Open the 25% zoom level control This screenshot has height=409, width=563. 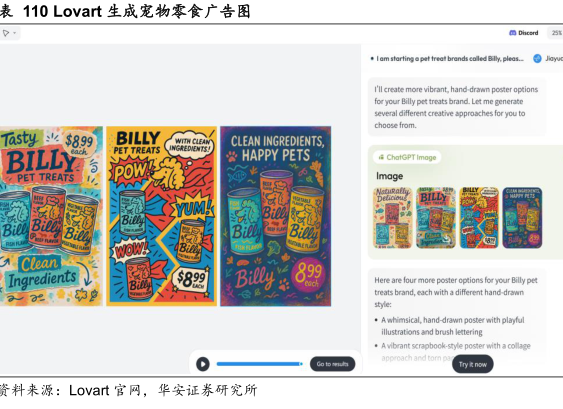click(x=556, y=33)
